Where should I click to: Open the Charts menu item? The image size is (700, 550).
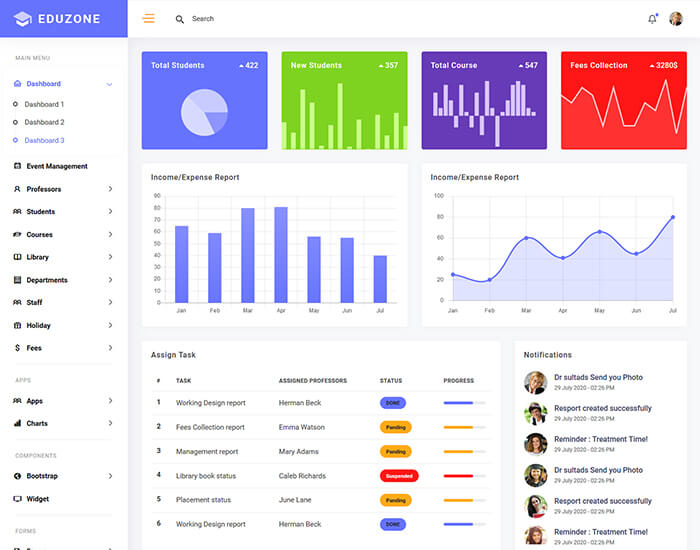37,424
